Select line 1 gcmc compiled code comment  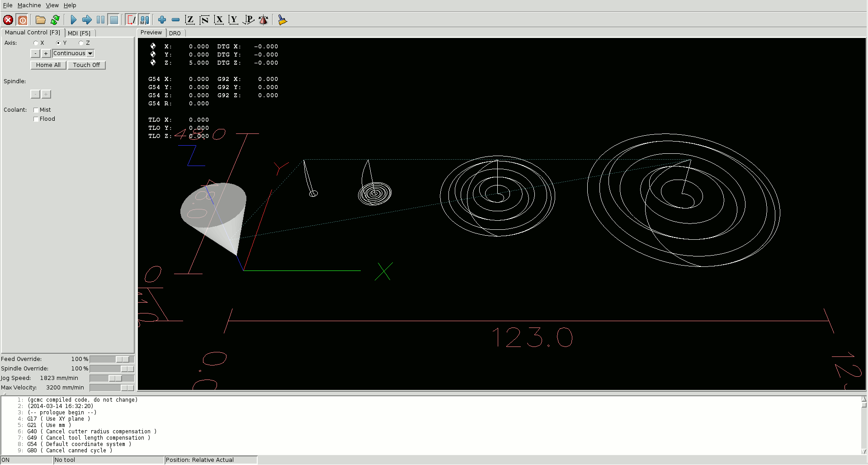point(82,400)
